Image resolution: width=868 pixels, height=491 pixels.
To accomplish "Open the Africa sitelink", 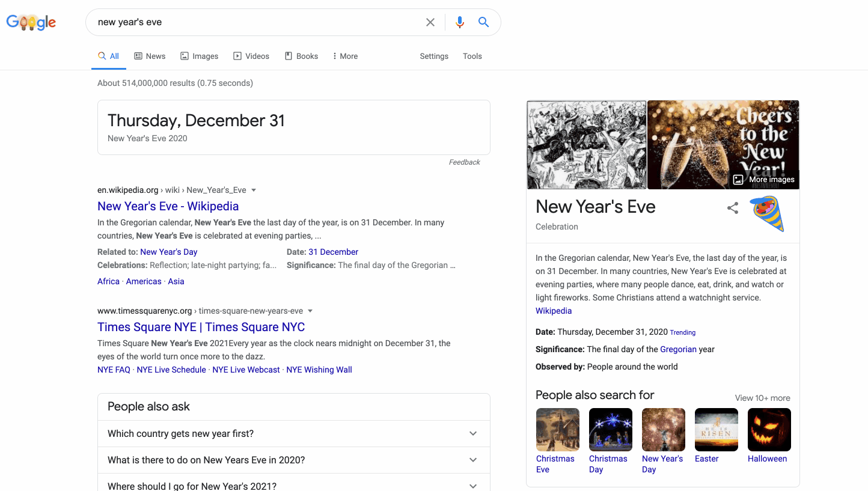I will coord(108,281).
